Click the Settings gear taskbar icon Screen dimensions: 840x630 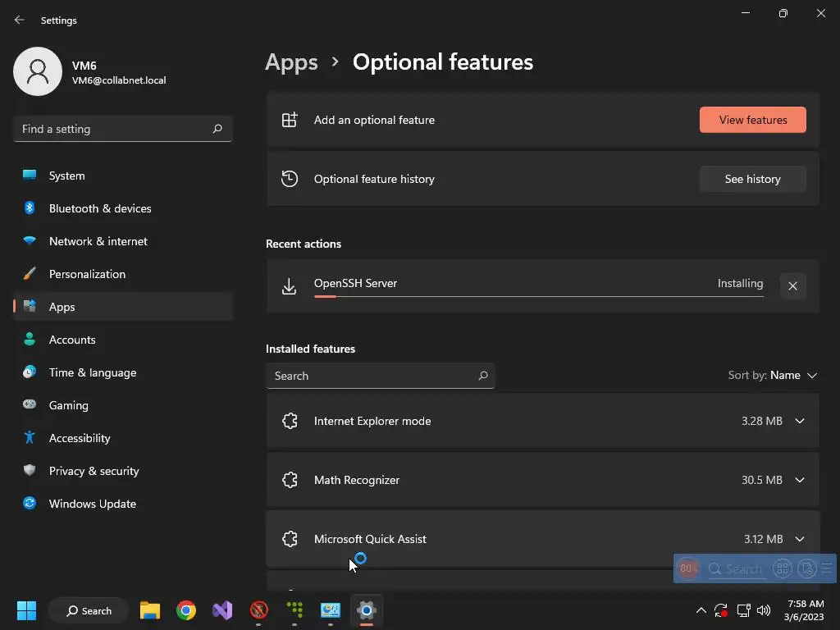(367, 610)
